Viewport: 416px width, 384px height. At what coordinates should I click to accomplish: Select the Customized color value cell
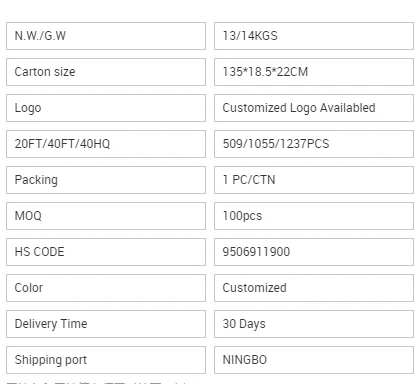click(x=314, y=288)
